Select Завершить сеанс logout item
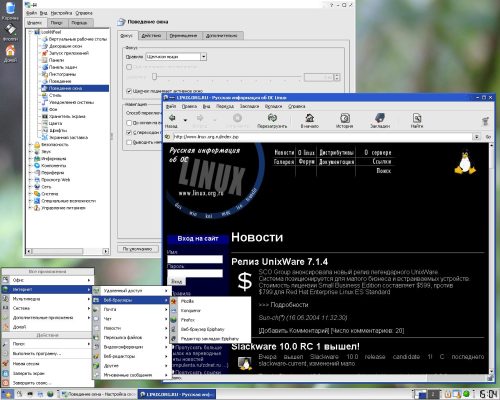 47,383
